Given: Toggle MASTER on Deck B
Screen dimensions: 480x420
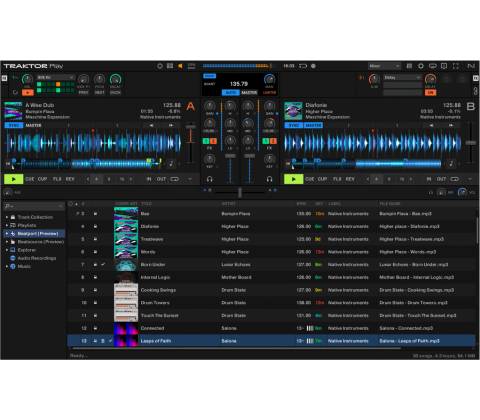Looking at the screenshot, I should pos(313,125).
